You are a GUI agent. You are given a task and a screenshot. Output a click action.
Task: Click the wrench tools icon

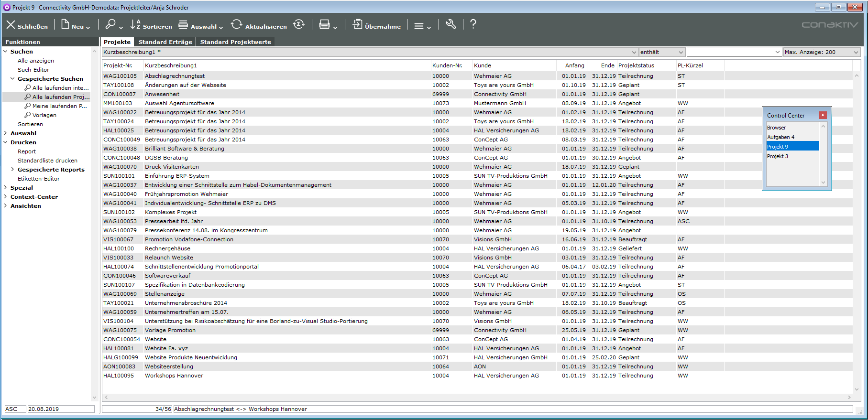tap(450, 24)
